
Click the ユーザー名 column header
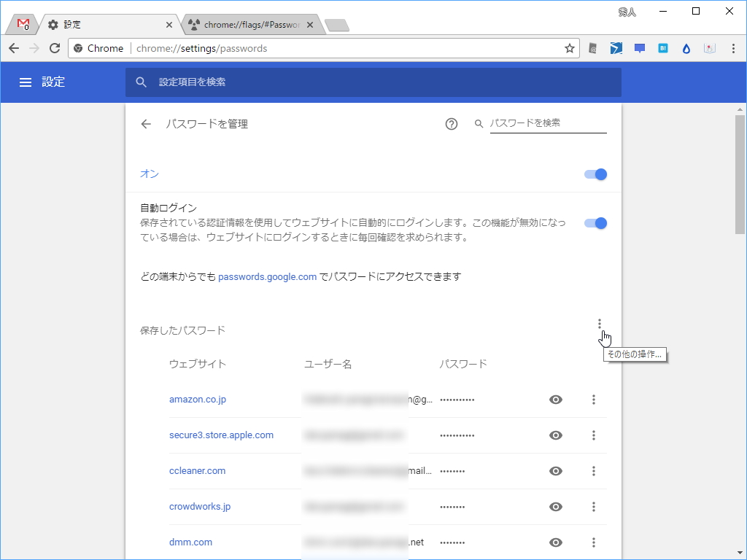[328, 365]
